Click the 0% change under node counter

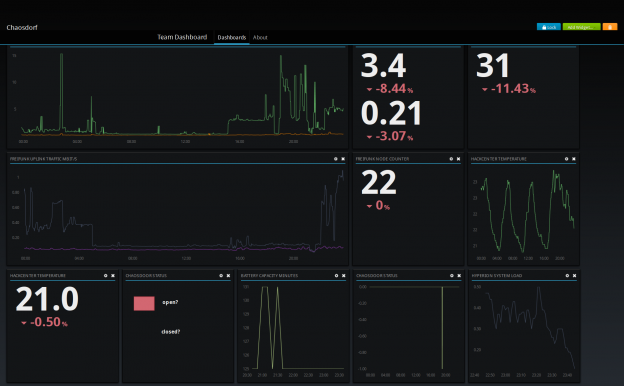pos(378,205)
